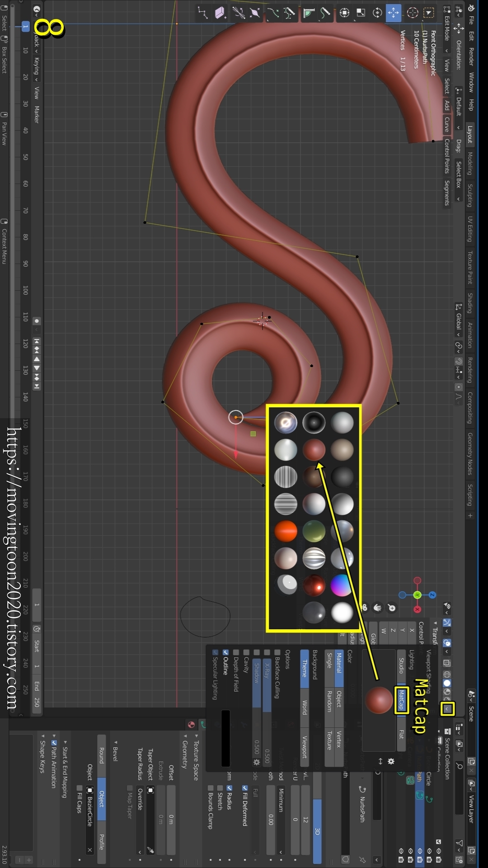Activate the 3D Cursor tool
Image resolution: width=488 pixels, height=868 pixels.
412,13
